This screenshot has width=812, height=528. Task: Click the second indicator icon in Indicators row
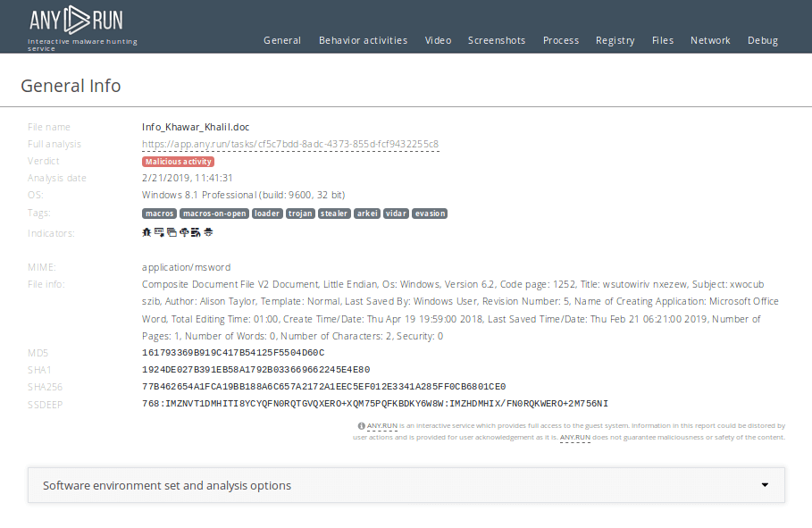[159, 232]
